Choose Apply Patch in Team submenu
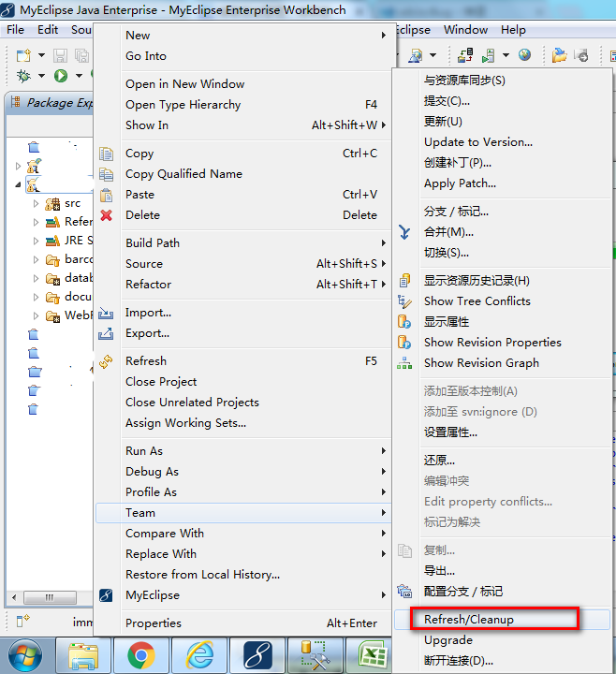This screenshot has width=616, height=674. [x=502, y=183]
